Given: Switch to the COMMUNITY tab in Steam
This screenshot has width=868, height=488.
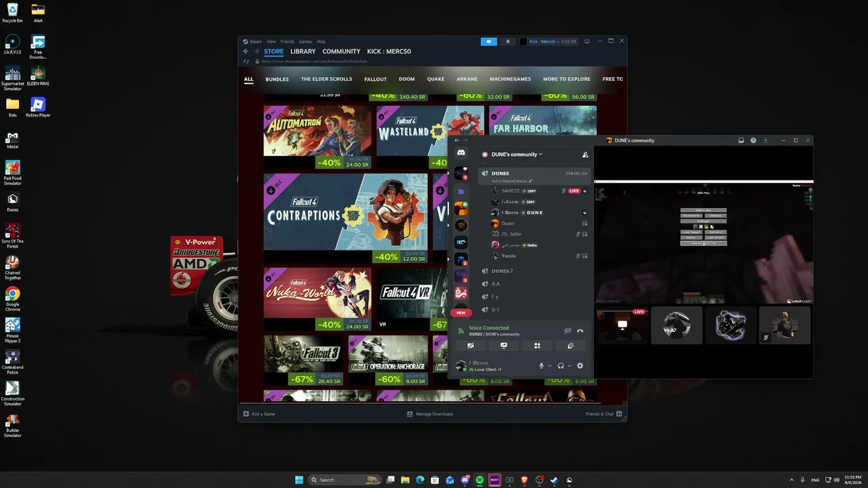Looking at the screenshot, I should click(341, 52).
